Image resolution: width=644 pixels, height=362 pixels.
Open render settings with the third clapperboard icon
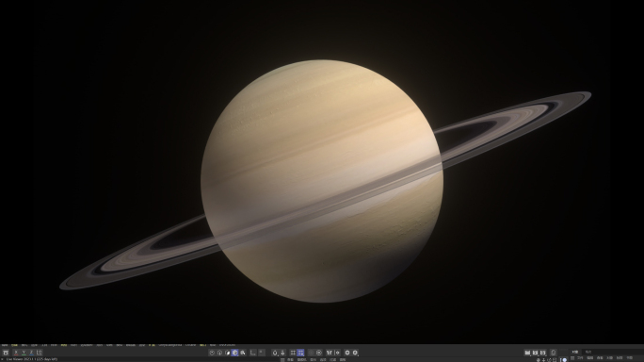click(x=543, y=353)
